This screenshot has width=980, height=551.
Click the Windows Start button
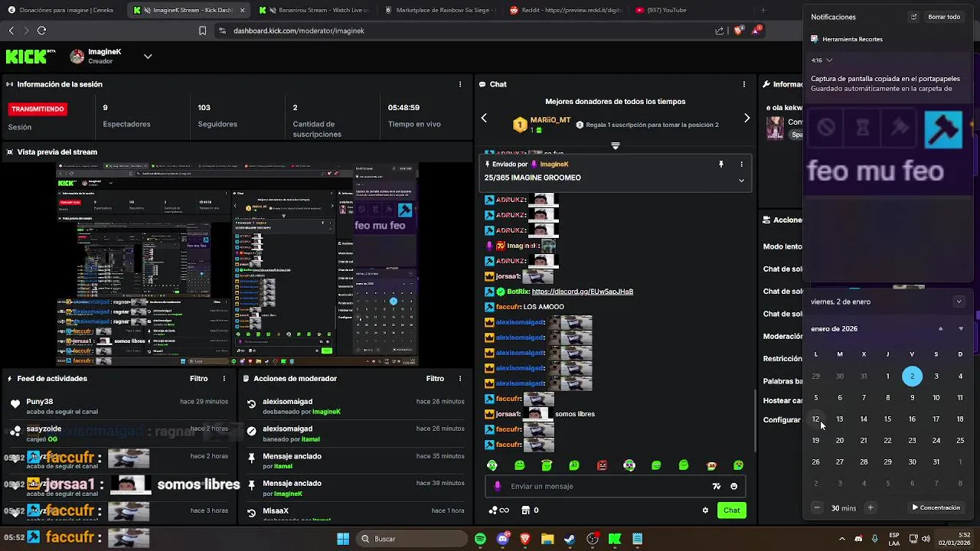click(x=343, y=539)
